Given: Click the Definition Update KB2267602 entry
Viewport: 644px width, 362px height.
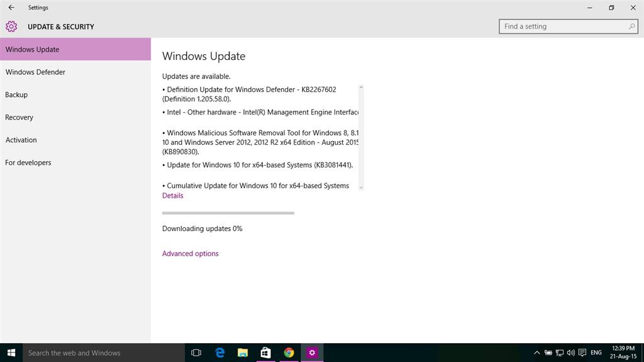Looking at the screenshot, I should pyautogui.click(x=249, y=94).
